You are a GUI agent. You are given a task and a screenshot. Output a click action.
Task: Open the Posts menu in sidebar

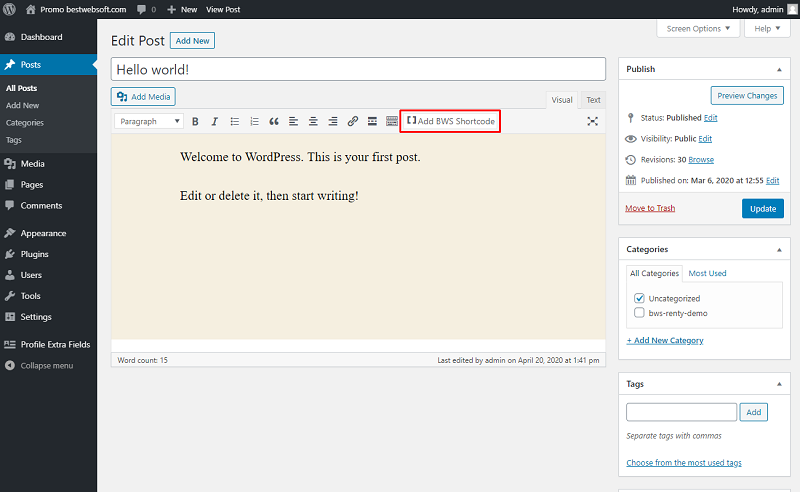pyautogui.click(x=48, y=64)
